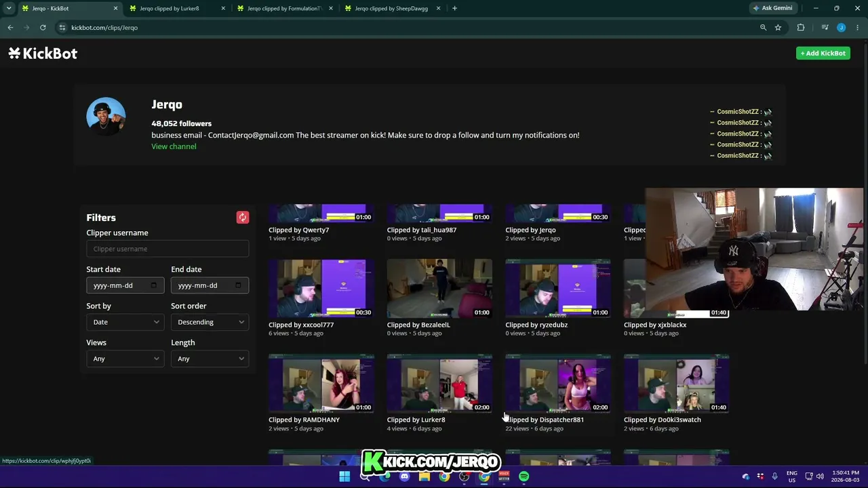
Task: Open the clip titled Clipped by Lurker8
Action: click(416, 420)
